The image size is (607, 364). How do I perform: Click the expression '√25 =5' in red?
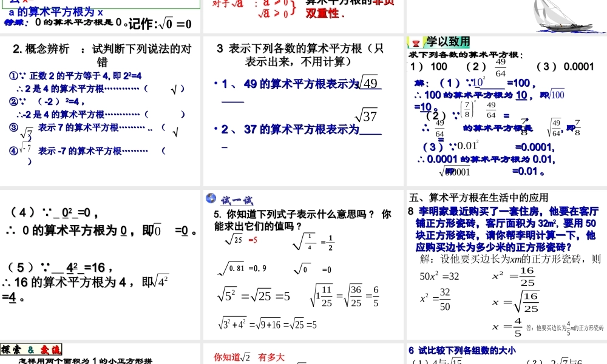point(241,240)
